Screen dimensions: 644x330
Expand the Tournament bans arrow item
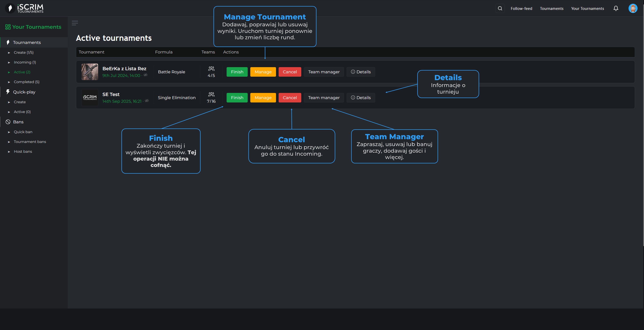[9, 142]
